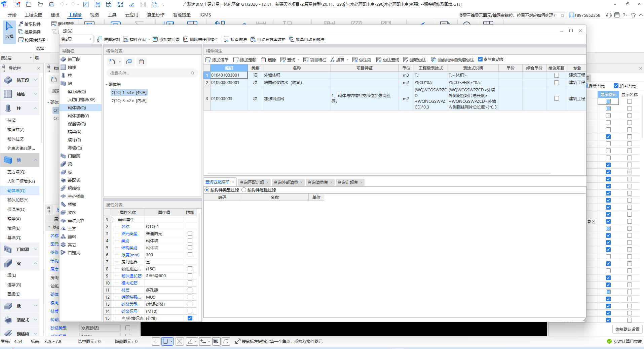Click the X-shaped snap icon in status bar
The image size is (644, 349).
180,341
